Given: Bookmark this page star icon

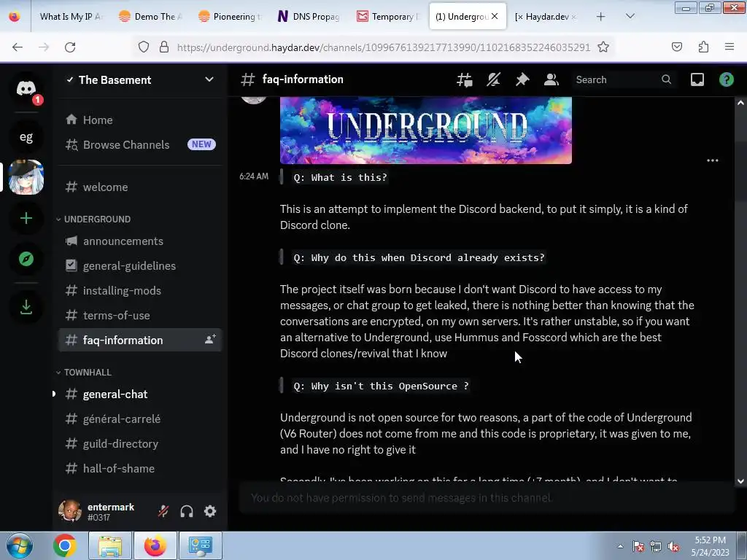Looking at the screenshot, I should [603, 47].
